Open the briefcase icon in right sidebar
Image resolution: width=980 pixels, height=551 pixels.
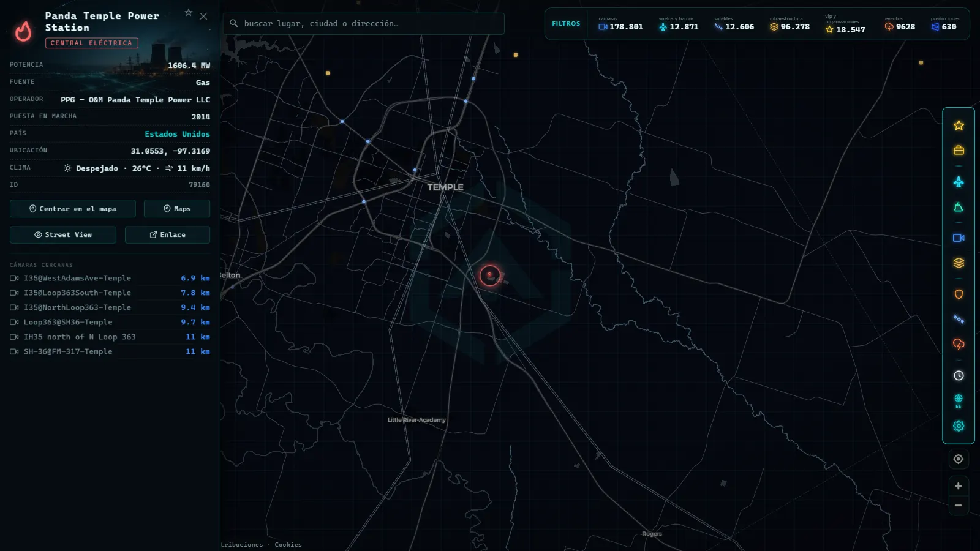pos(959,150)
